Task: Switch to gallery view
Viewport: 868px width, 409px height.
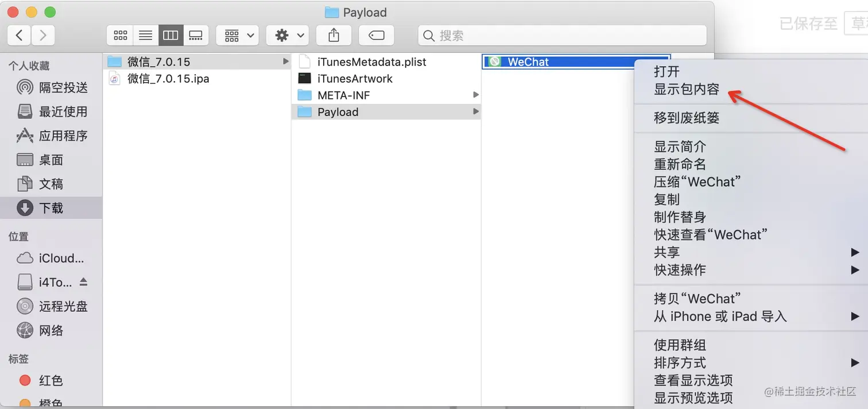Action: (196, 36)
